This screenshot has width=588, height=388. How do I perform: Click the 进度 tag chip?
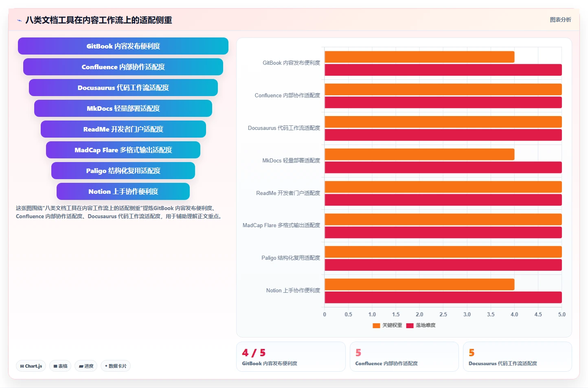pos(86,366)
